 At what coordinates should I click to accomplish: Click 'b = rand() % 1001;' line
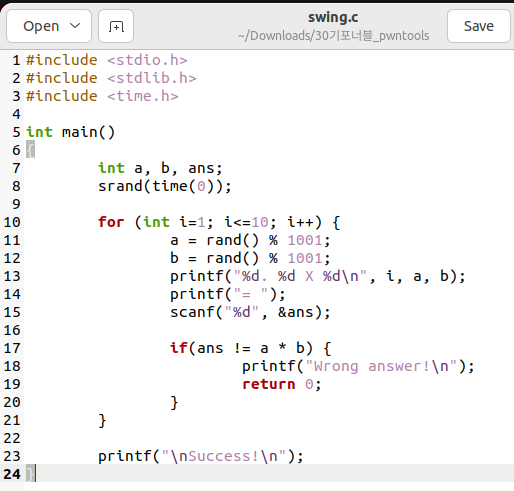[250, 258]
